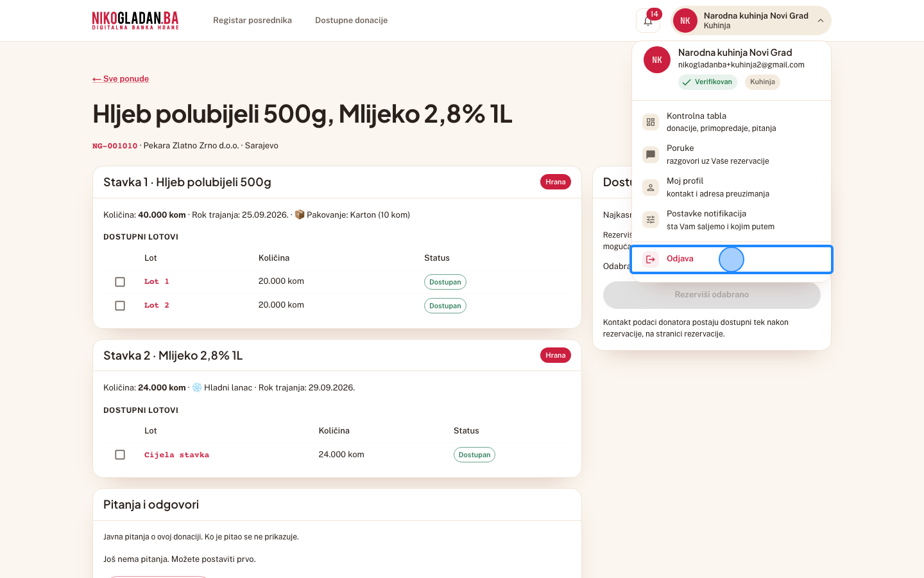Click Stavka 1 · Hljeb polubijeli 500g heading
The height and width of the screenshot is (578, 924).
(x=187, y=182)
